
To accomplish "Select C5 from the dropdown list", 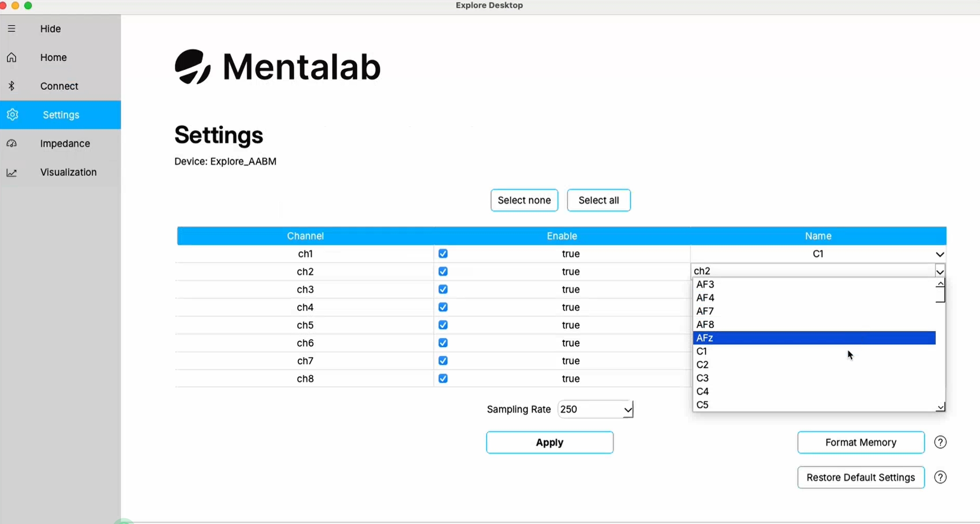I will (x=814, y=405).
